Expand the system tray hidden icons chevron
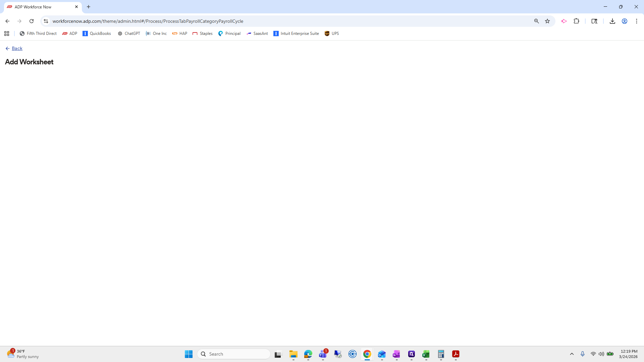The image size is (644, 362). [x=572, y=354]
